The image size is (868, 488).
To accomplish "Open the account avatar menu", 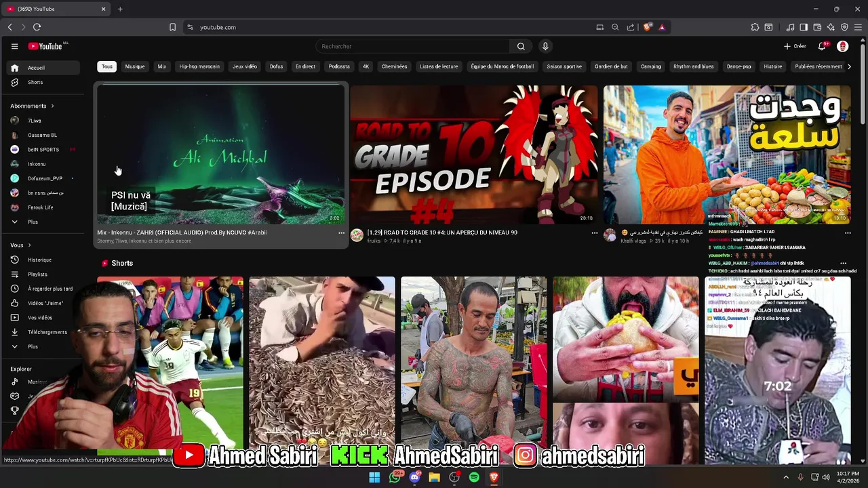I will 843,46.
